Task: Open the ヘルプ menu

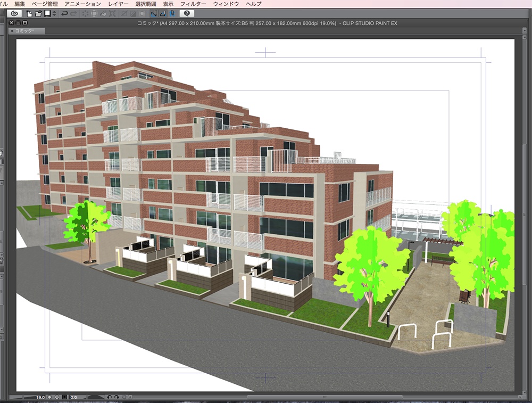Action: [x=253, y=4]
